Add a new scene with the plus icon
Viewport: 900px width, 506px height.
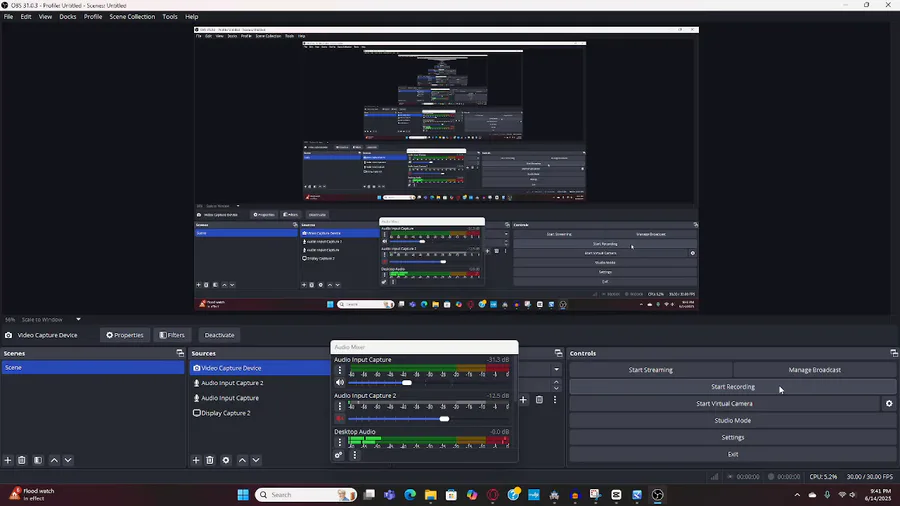(x=8, y=460)
